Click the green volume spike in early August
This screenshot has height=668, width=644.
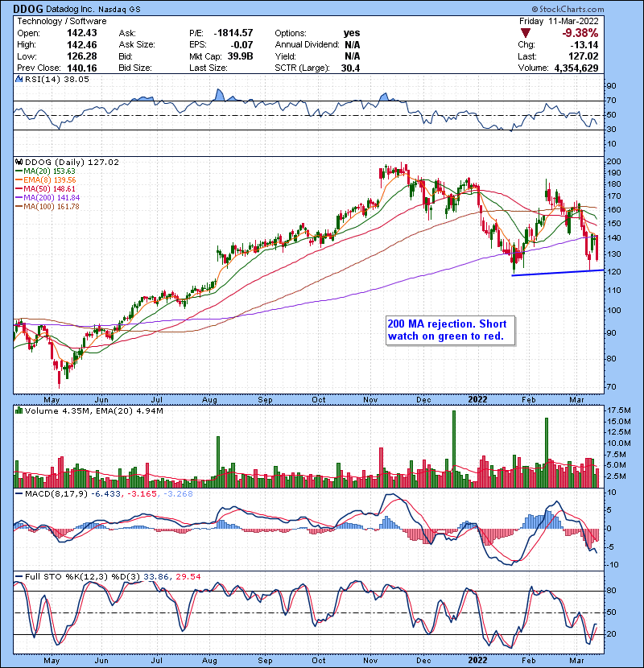[x=218, y=462]
